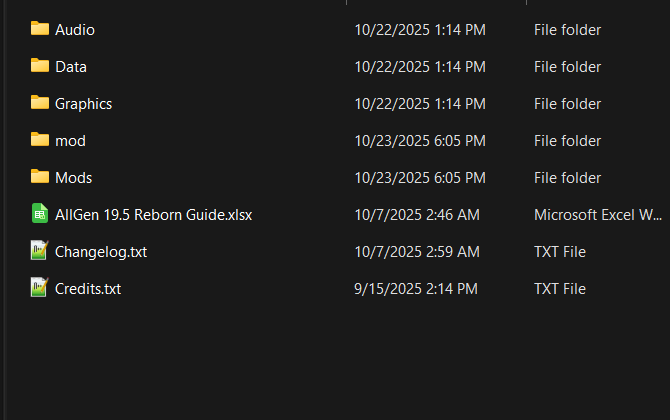The height and width of the screenshot is (420, 670).
Task: Select the Data folder name
Action: tap(71, 67)
